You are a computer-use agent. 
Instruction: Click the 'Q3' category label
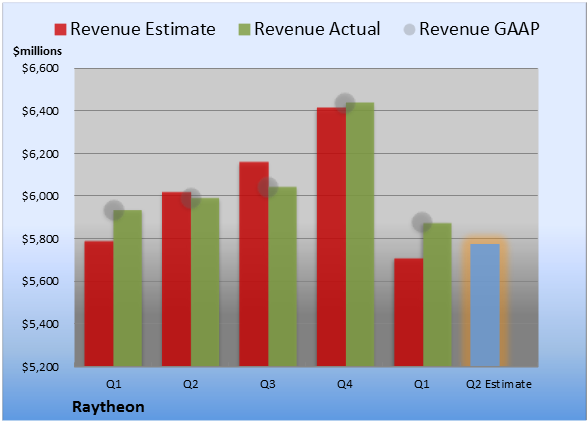pos(268,384)
